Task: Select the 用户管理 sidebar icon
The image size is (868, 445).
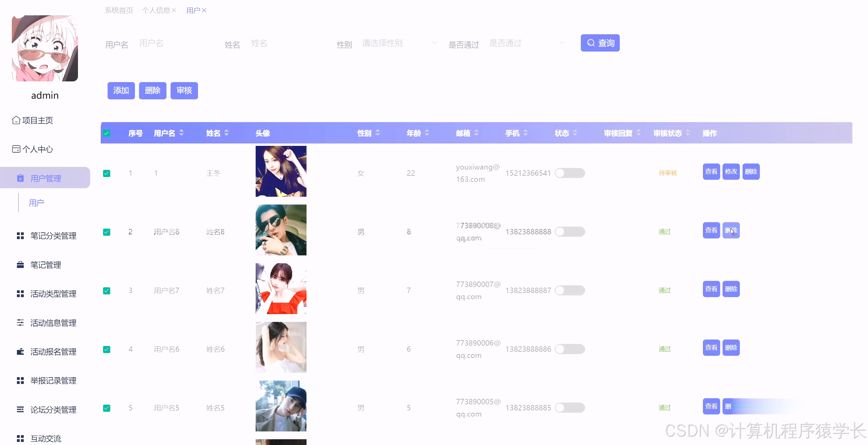Action: click(x=21, y=178)
